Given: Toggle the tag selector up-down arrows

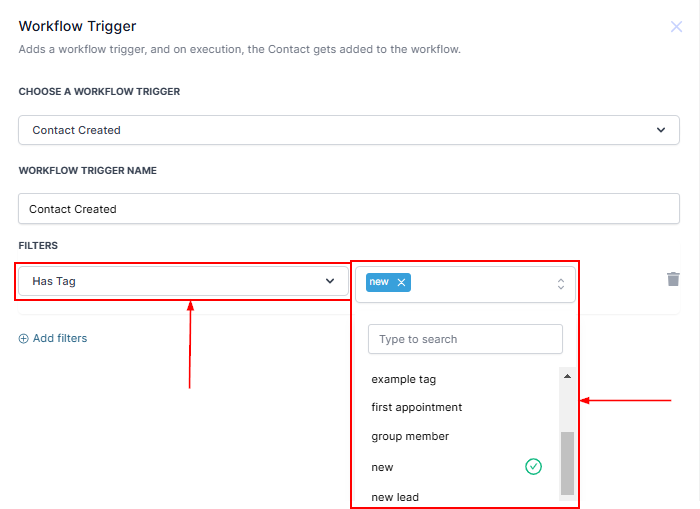Looking at the screenshot, I should (561, 284).
